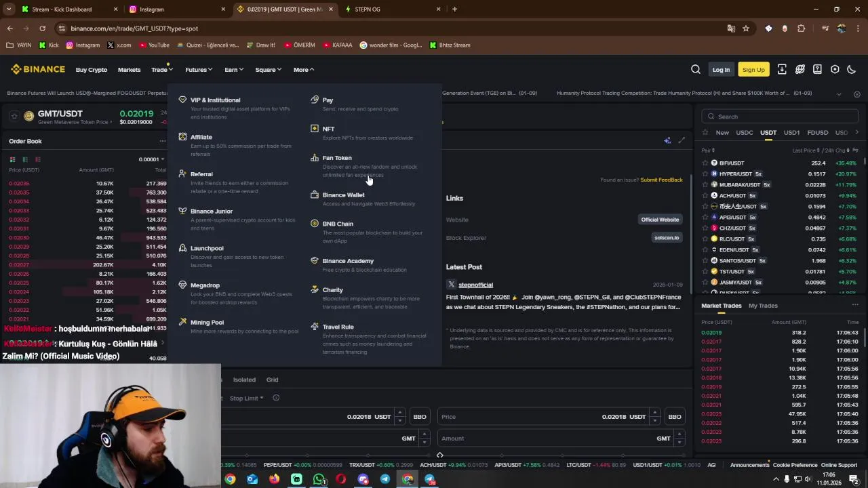
Task: Click BBO button beside sell Price field
Action: [x=674, y=417]
